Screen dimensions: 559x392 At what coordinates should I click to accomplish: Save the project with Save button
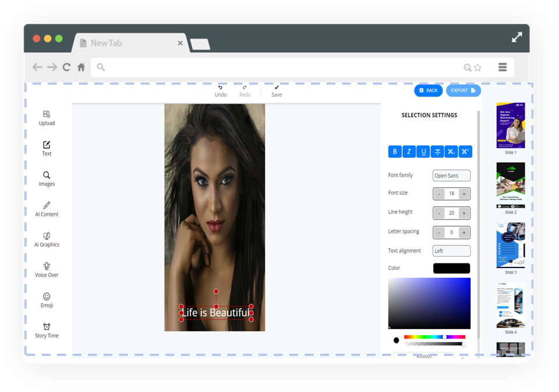(x=277, y=91)
